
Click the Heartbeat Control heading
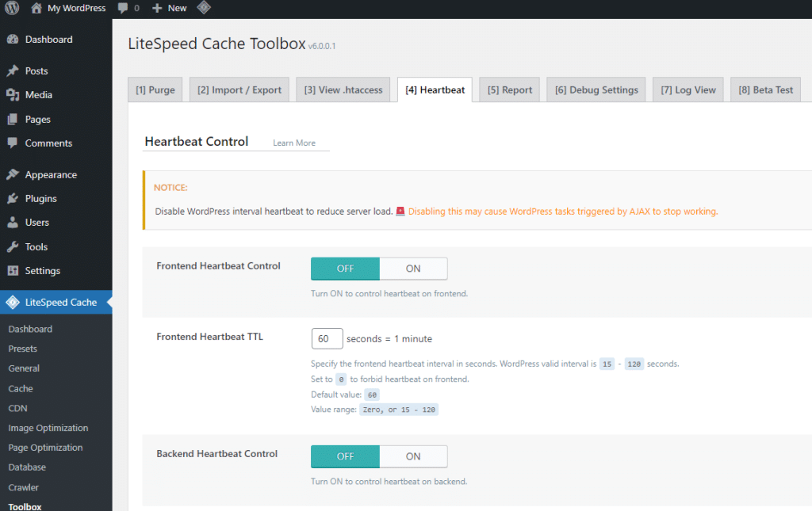coord(197,141)
